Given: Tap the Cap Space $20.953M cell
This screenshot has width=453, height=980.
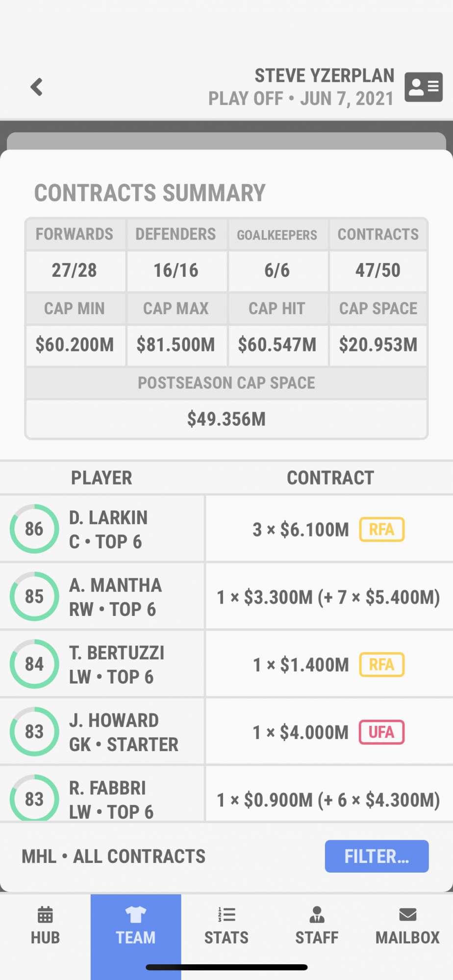Looking at the screenshot, I should pyautogui.click(x=378, y=344).
